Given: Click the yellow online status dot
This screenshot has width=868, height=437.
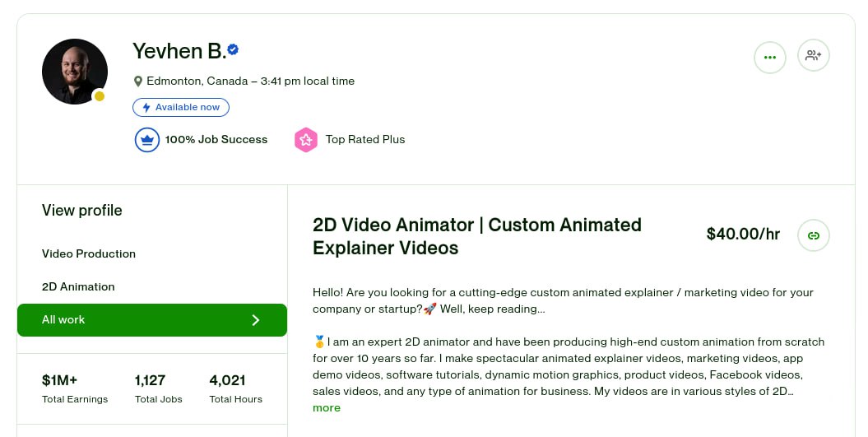Looking at the screenshot, I should [100, 96].
